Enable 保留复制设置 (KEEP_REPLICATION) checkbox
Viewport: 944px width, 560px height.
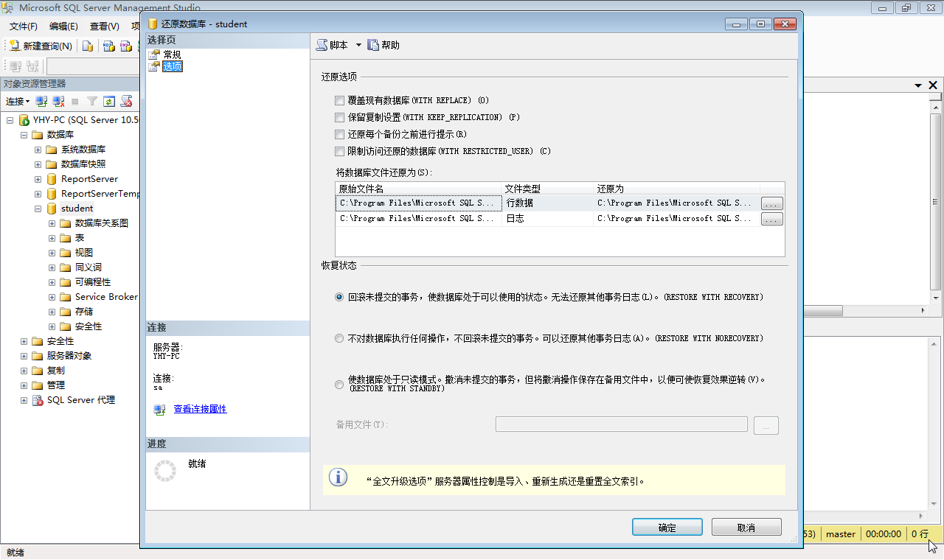click(x=340, y=117)
